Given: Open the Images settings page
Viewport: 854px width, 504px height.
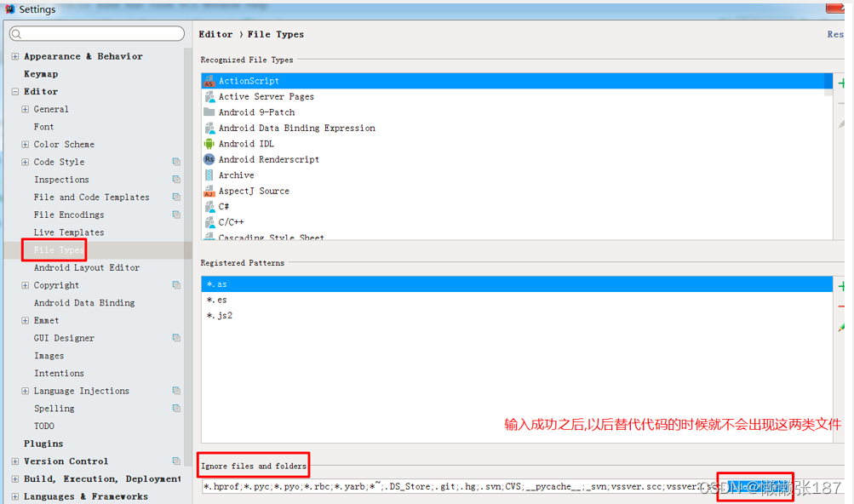Looking at the screenshot, I should tap(49, 356).
